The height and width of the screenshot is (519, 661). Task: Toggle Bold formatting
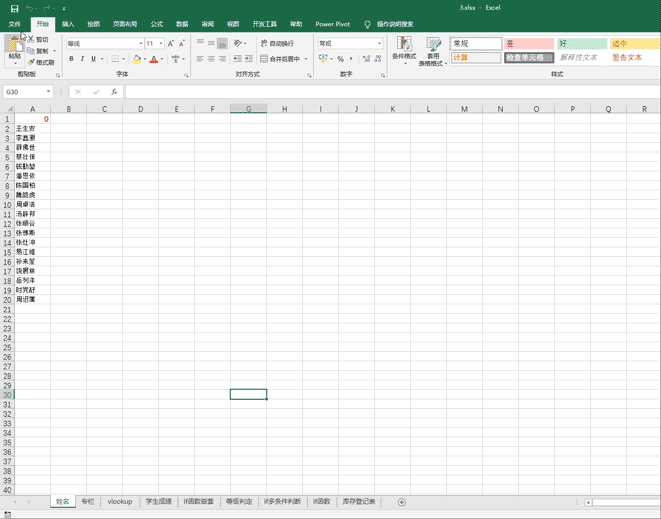[x=71, y=59]
